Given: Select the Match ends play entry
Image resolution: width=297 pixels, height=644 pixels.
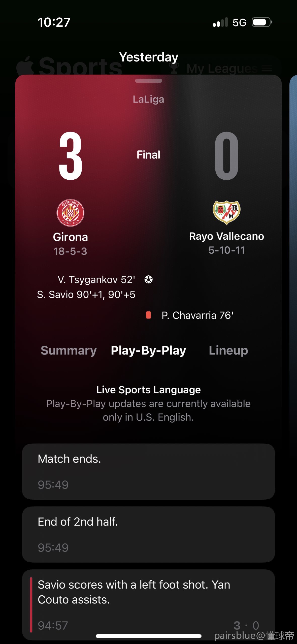Looking at the screenshot, I should click(148, 471).
